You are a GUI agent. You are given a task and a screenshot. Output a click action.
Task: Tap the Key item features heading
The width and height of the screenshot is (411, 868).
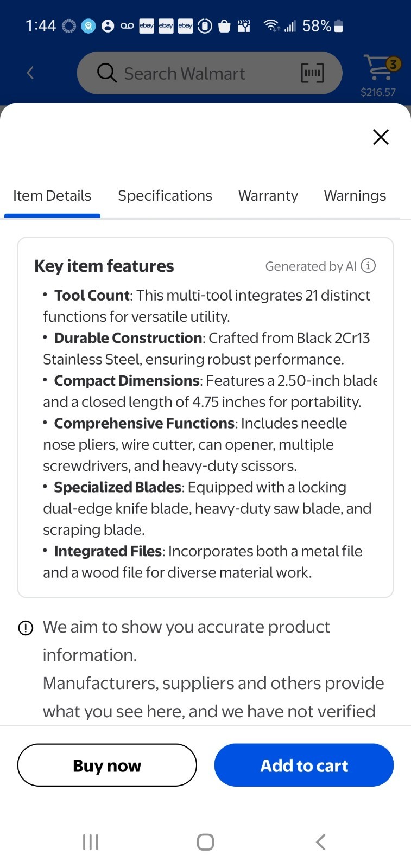point(104,266)
